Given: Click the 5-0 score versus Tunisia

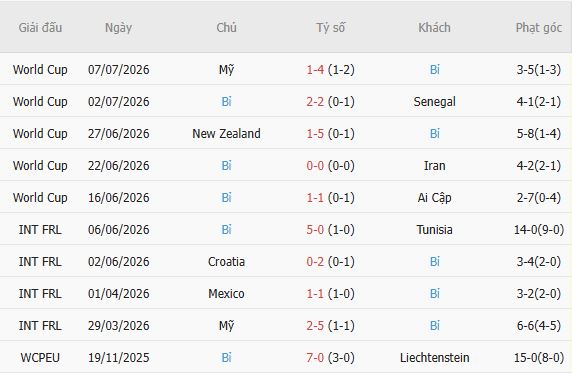Looking at the screenshot, I should pos(315,230).
